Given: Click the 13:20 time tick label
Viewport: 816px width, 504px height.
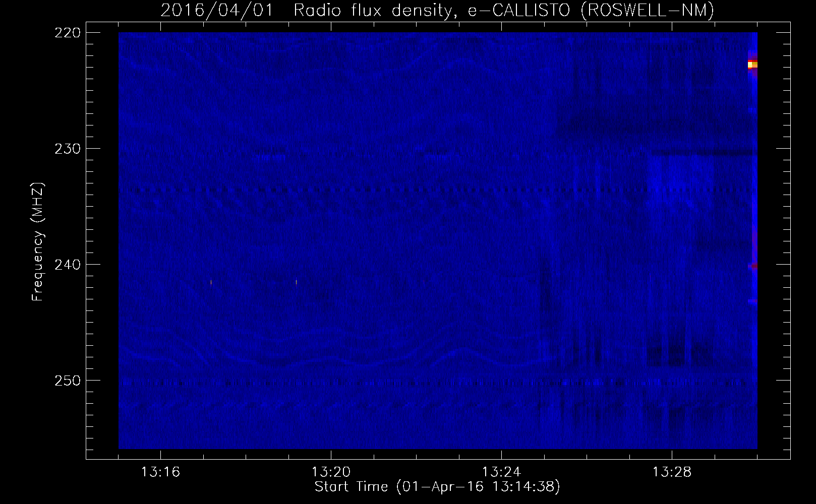Looking at the screenshot, I should (331, 472).
